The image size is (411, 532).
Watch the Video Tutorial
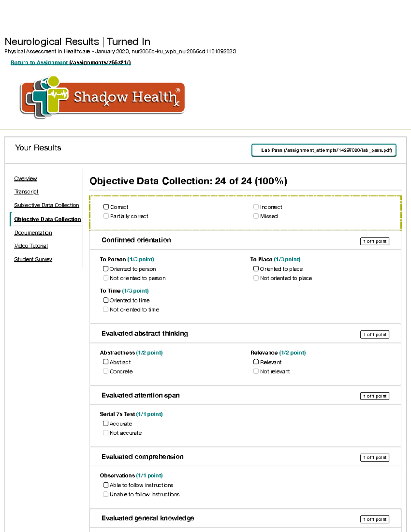coord(31,246)
